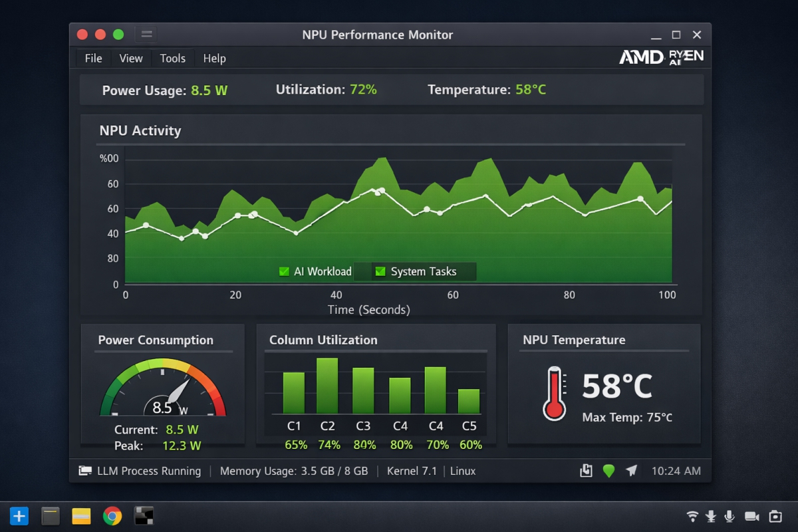The image size is (798, 532).
Task: Open the File menu
Action: (x=92, y=59)
